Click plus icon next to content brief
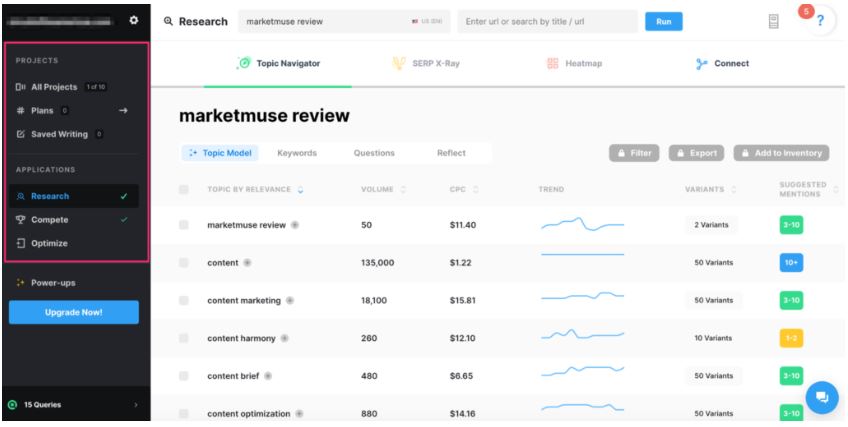This screenshot has width=848, height=427. pos(268,376)
